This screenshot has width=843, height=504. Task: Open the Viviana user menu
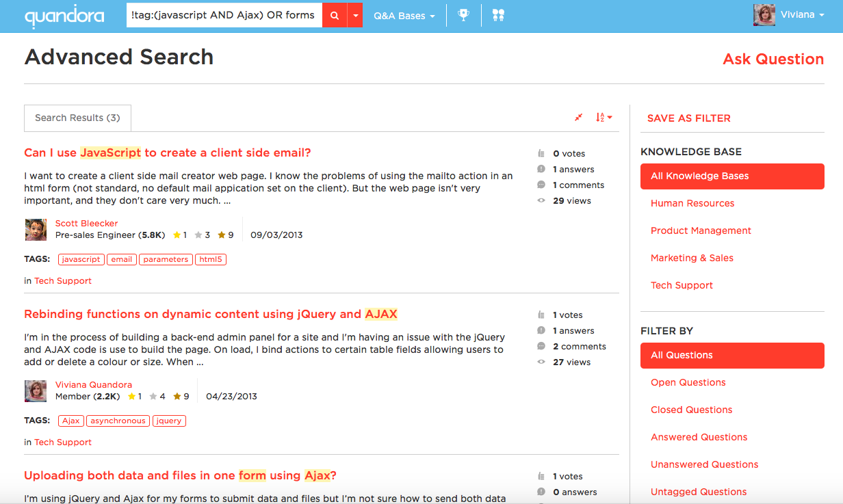(x=801, y=15)
